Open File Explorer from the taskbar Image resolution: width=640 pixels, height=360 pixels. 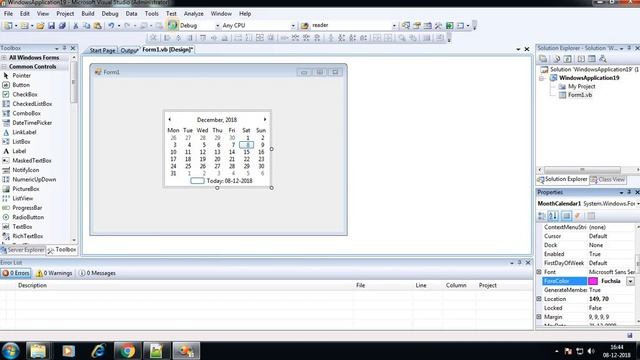38,351
